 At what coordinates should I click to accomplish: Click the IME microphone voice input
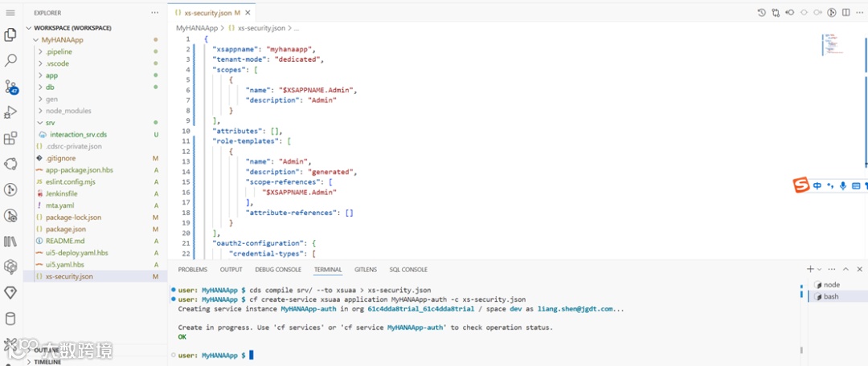point(843,186)
